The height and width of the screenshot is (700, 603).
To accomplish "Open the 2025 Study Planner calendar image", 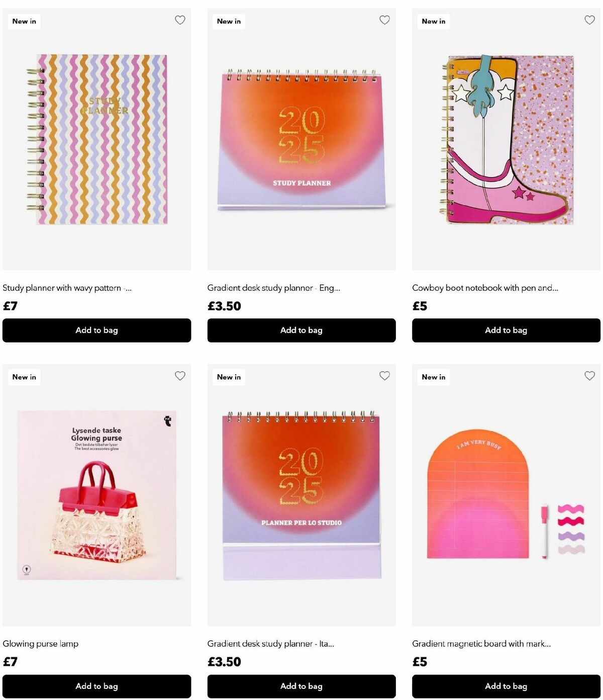I will click(x=301, y=139).
